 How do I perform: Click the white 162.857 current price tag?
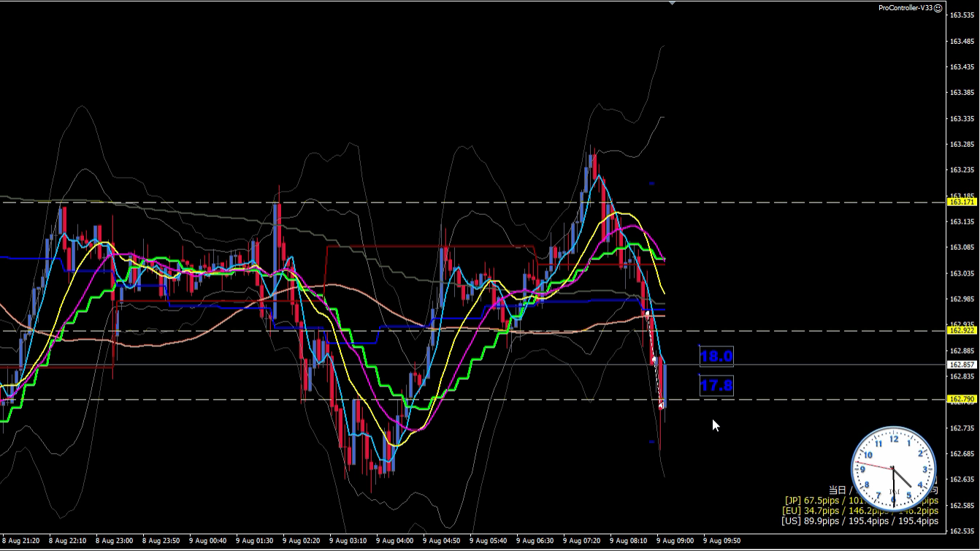(962, 364)
